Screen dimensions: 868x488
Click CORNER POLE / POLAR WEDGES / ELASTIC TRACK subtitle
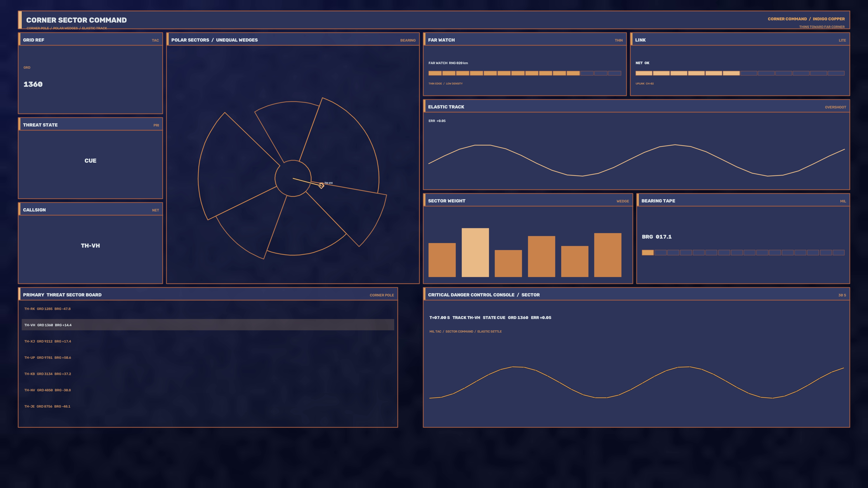(67, 28)
